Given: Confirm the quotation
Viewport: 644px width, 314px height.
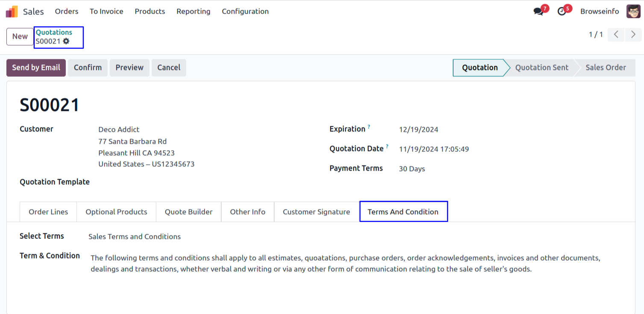Looking at the screenshot, I should [x=88, y=68].
